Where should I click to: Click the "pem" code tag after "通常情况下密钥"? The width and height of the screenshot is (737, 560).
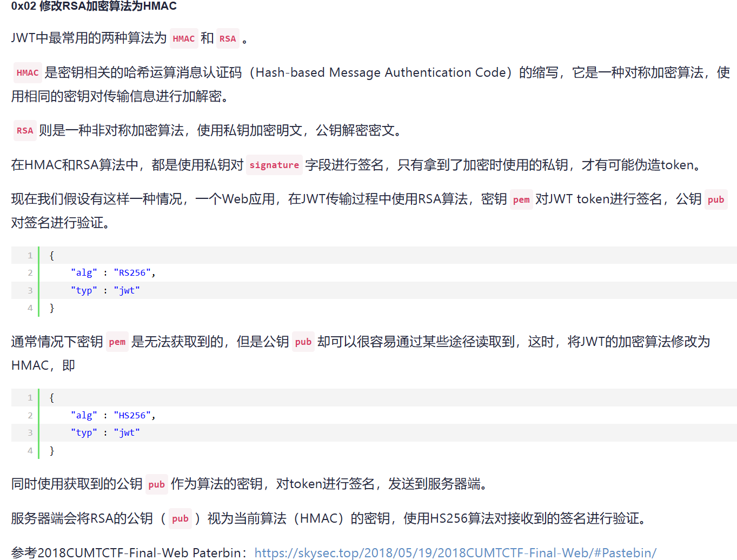117,342
